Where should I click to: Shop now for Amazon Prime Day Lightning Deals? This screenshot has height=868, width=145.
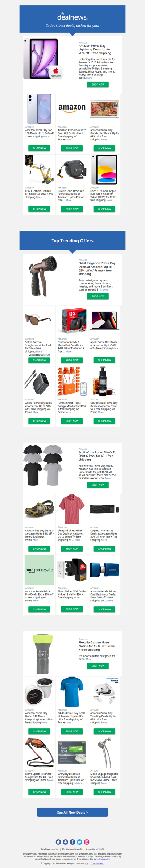(98, 85)
